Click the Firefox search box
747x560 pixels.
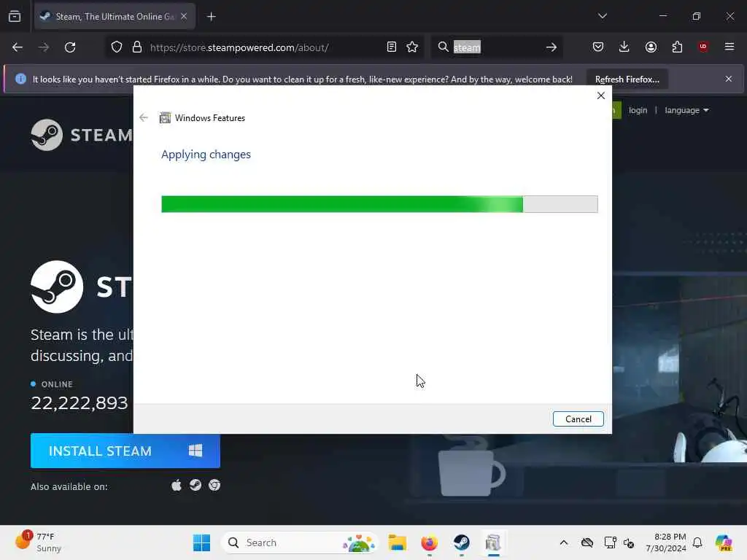click(495, 47)
